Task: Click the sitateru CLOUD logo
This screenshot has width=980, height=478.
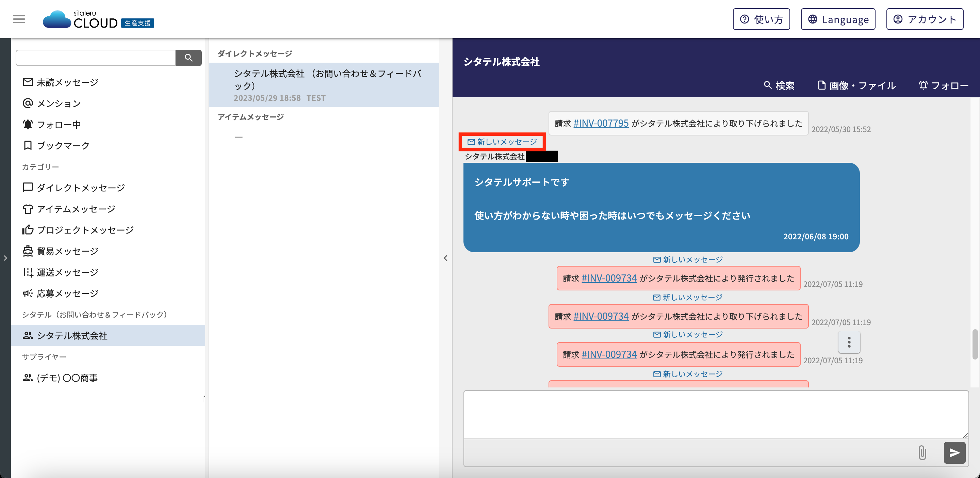Action: point(98,19)
